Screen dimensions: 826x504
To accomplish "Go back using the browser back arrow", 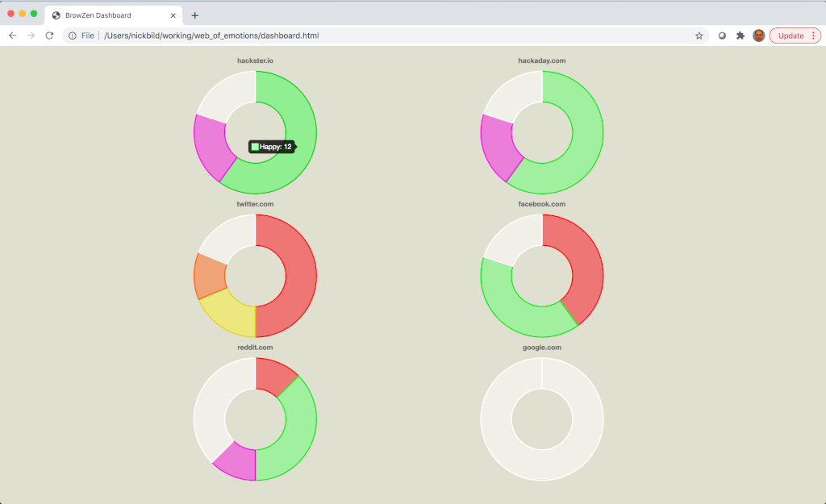I will tap(13, 35).
